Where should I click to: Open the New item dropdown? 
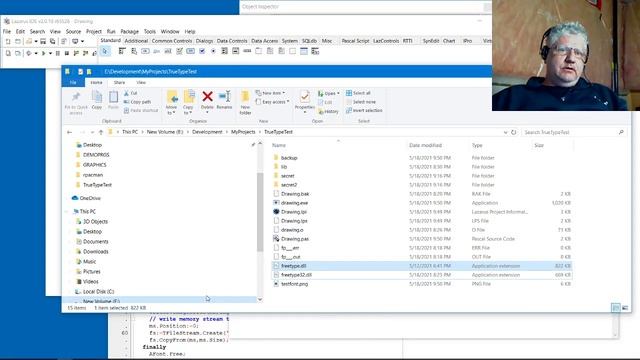tap(270, 93)
